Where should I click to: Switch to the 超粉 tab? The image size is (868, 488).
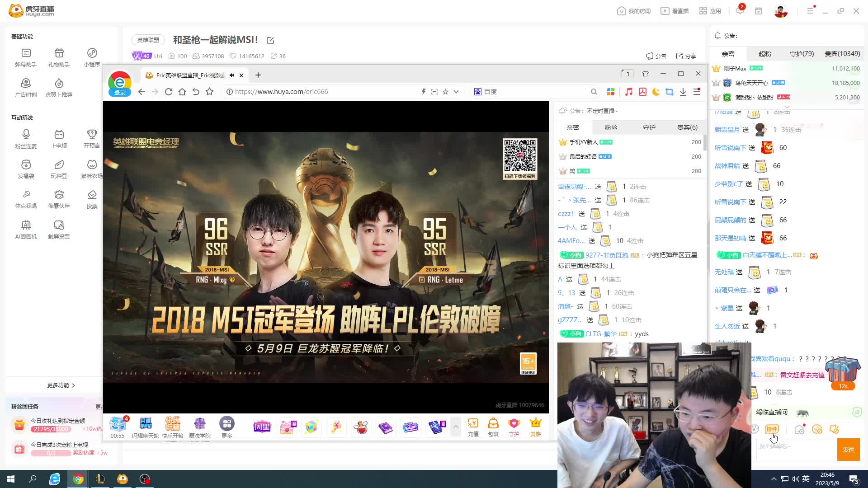click(x=764, y=53)
